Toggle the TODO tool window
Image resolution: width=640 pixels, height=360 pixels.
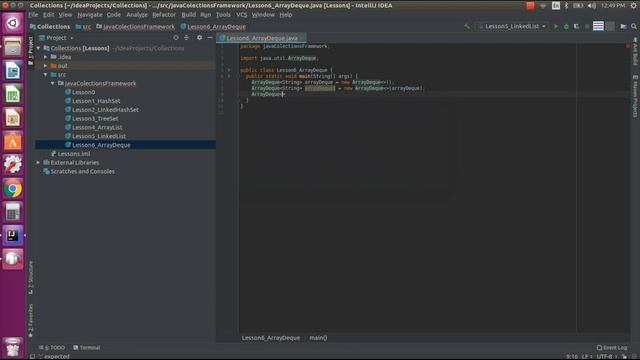pyautogui.click(x=52, y=348)
